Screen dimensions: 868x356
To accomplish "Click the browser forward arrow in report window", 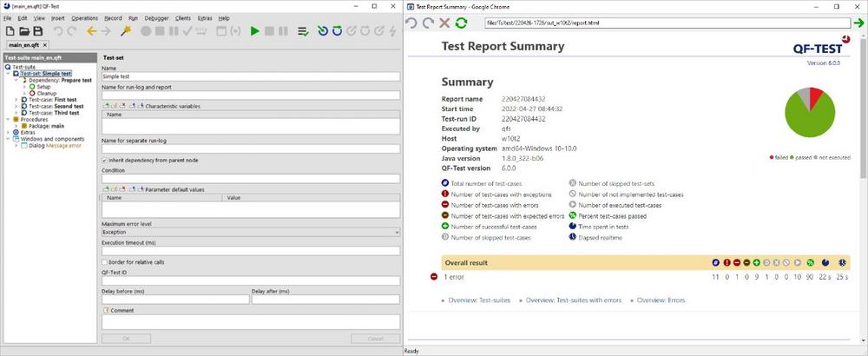I will tap(428, 23).
